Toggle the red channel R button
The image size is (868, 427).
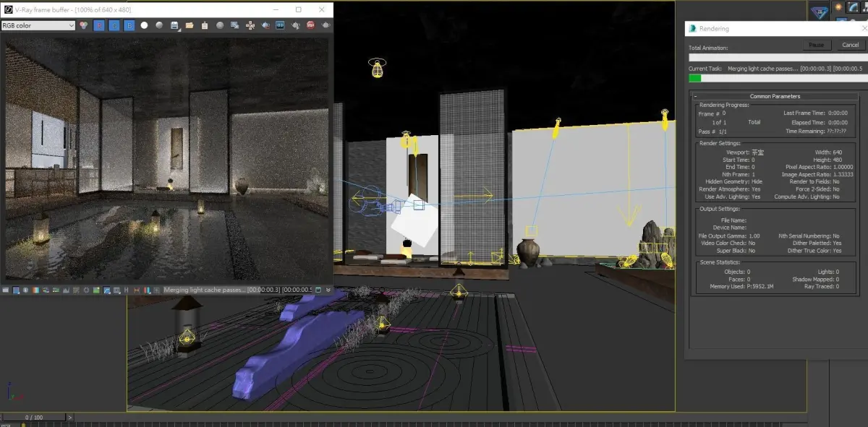pyautogui.click(x=100, y=25)
